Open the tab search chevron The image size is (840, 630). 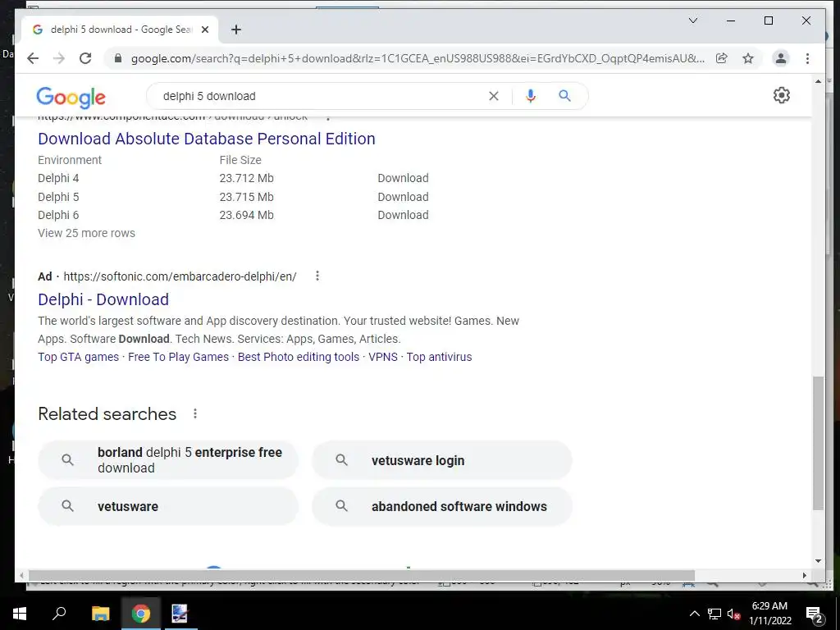pos(692,21)
